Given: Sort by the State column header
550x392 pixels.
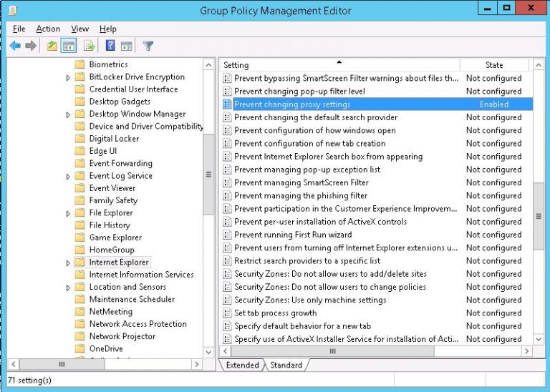Looking at the screenshot, I should coord(494,65).
